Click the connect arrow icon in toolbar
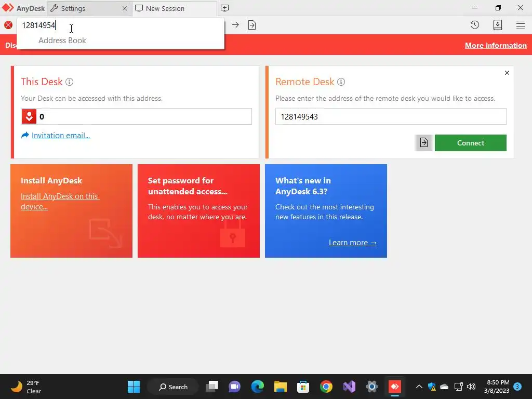Screen dimensions: 532x399 (235, 25)
